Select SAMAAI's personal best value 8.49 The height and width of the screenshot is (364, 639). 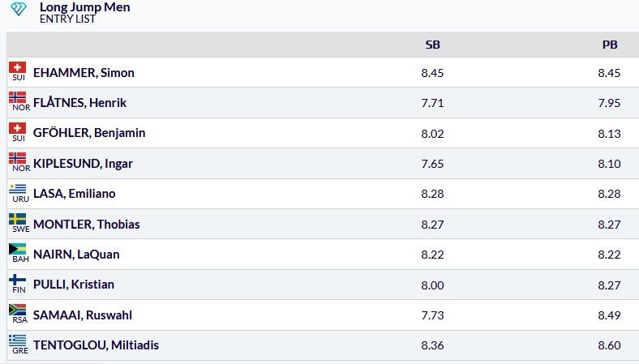pyautogui.click(x=609, y=315)
